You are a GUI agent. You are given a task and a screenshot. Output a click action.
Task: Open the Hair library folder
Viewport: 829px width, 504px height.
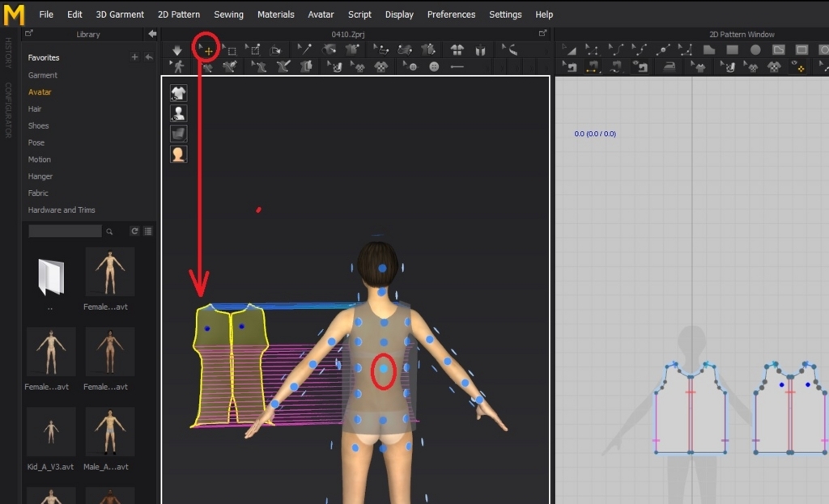34,109
